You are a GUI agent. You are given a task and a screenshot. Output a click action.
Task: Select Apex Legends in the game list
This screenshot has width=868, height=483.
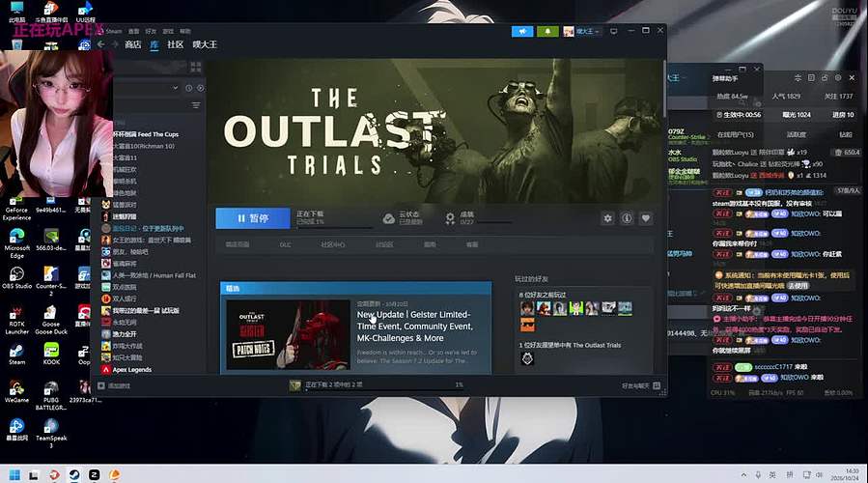coord(131,369)
